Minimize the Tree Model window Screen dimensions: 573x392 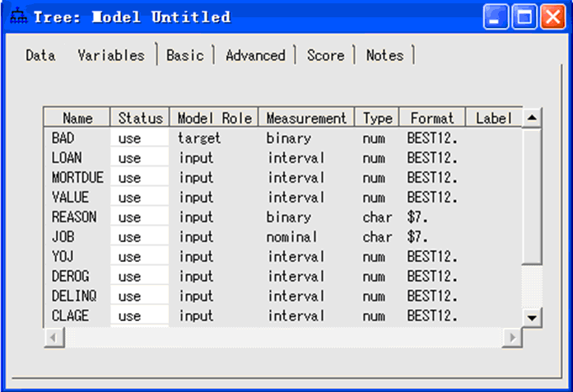(x=496, y=16)
